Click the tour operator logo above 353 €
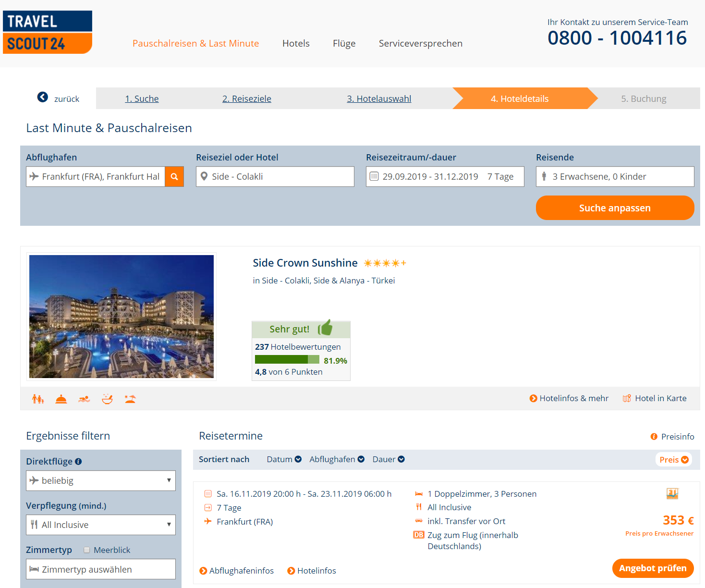The image size is (705, 588). click(x=672, y=493)
